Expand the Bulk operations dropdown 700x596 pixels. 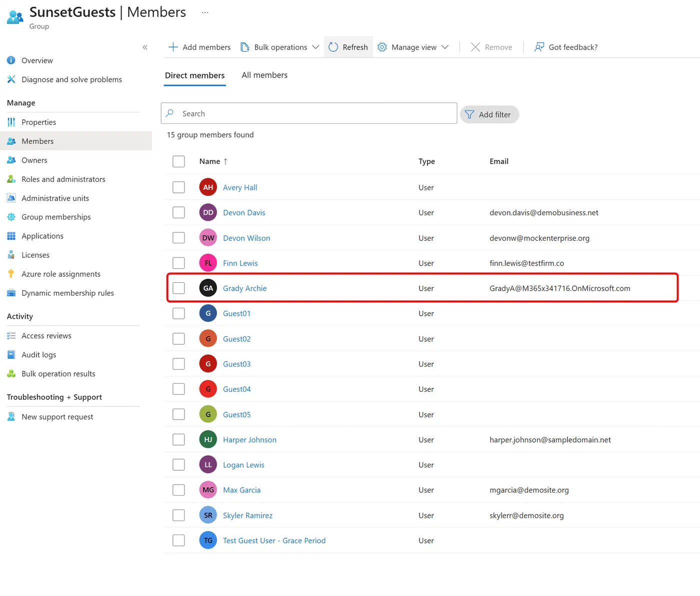tap(279, 47)
